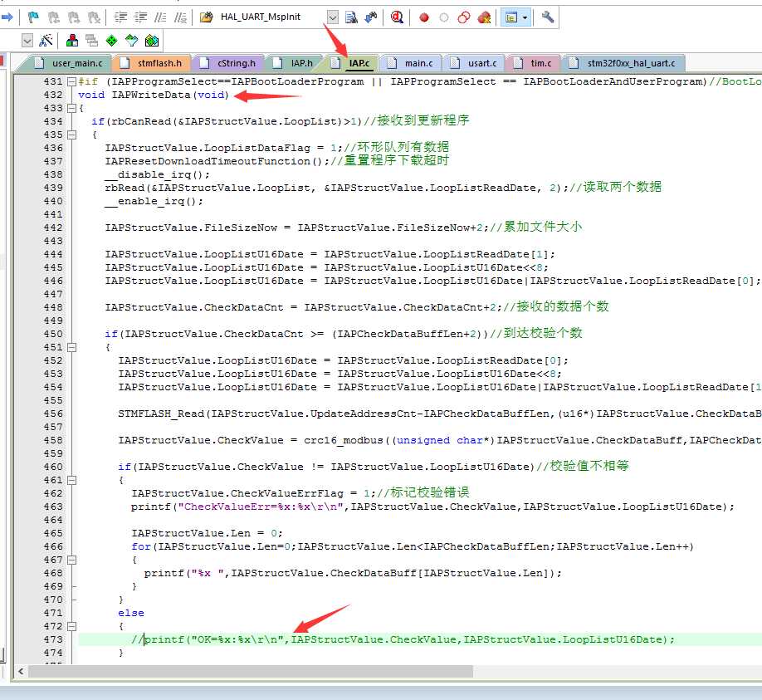Collapse the for-loop block at line 467
The width and height of the screenshot is (762, 700).
coord(71,560)
